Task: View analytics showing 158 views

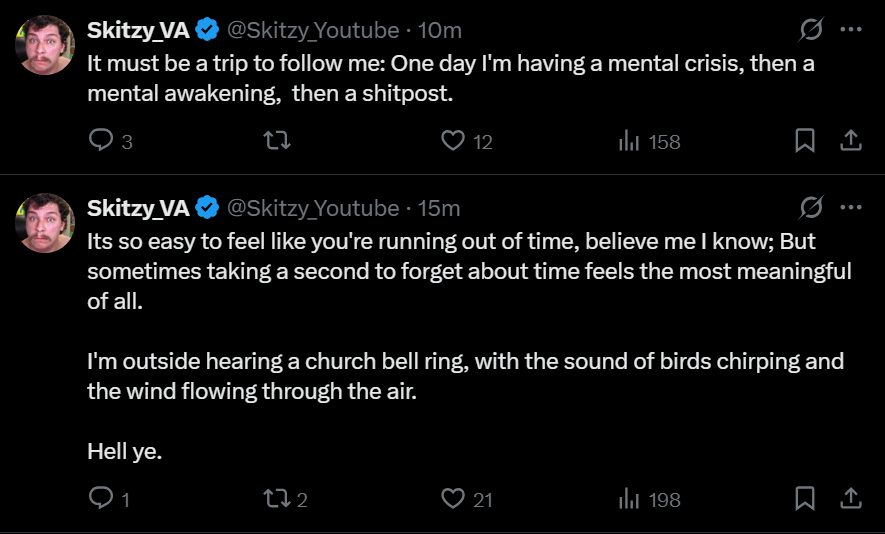Action: (630, 142)
